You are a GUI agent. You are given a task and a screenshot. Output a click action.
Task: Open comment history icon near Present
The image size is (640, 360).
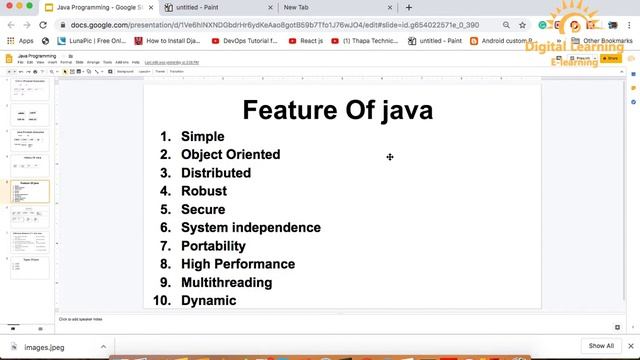(559, 58)
